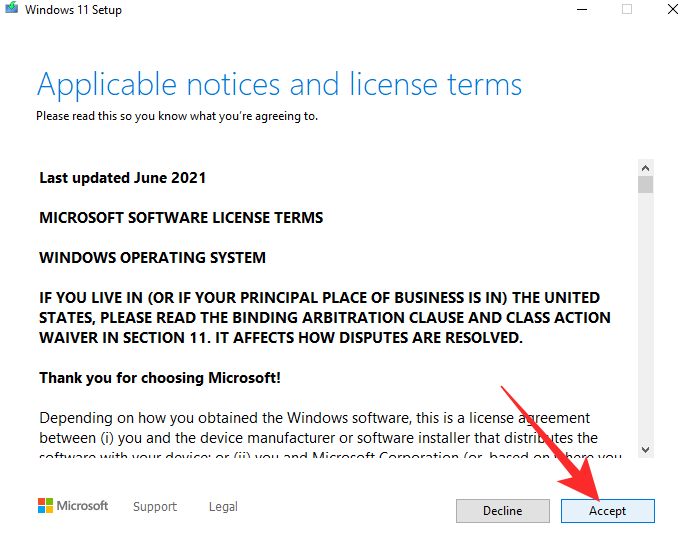The height and width of the screenshot is (543, 693).
Task: Click the license scrollbar up arrow
Action: [x=645, y=168]
